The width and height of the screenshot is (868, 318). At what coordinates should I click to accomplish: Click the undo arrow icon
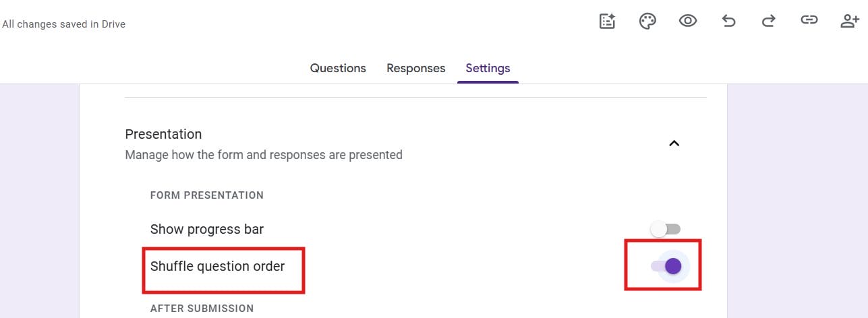728,21
